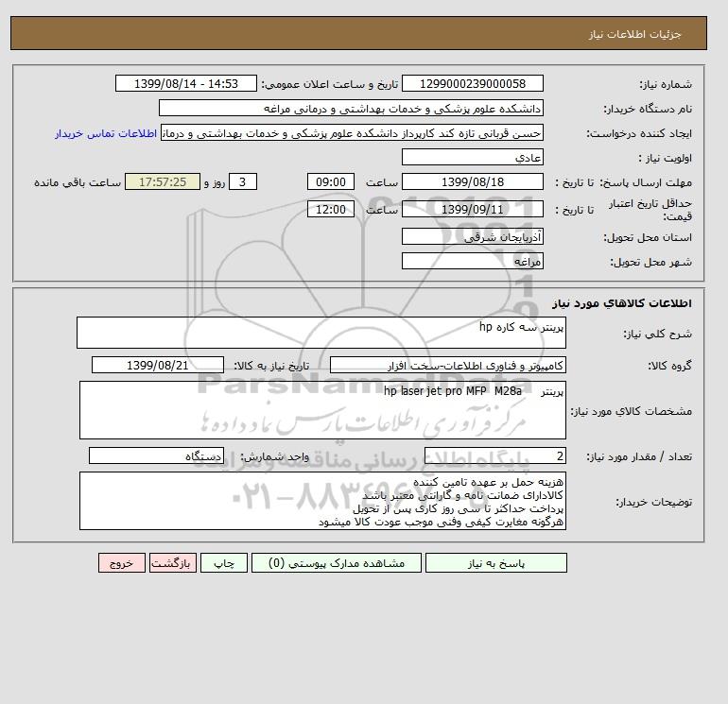The height and width of the screenshot is (704, 728).
Task: Click the label 'استان محل تحویل:'
Action: point(648,237)
